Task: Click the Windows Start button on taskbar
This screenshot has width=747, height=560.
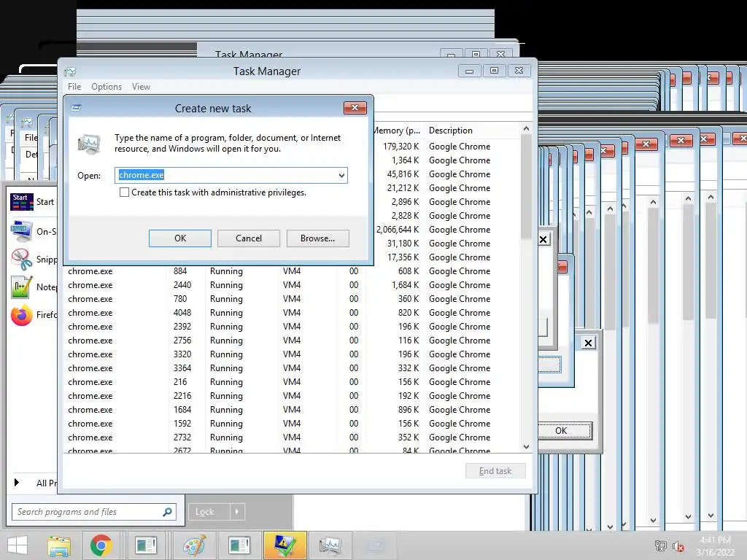Action: coord(18,545)
